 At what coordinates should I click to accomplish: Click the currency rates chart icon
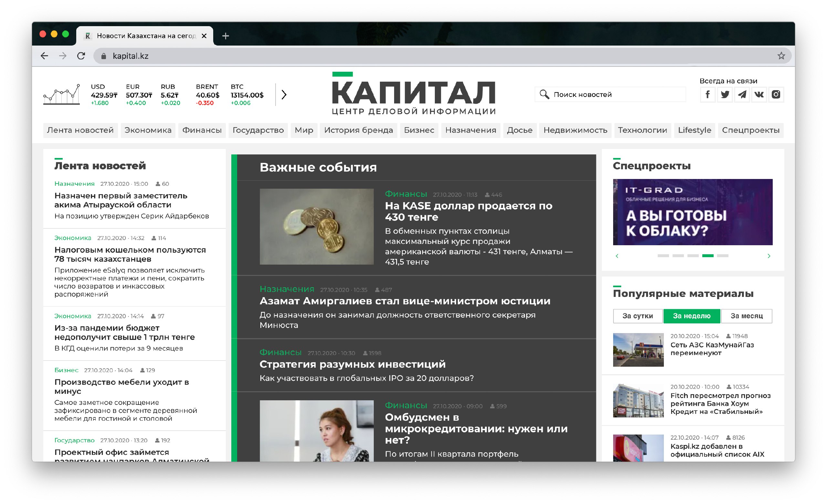pos(62,95)
